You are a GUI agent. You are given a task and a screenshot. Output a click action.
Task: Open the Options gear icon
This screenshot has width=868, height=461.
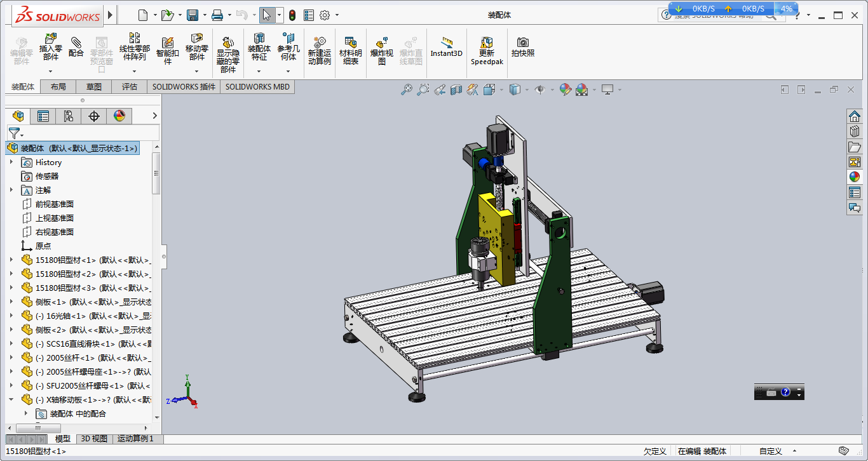click(x=325, y=15)
